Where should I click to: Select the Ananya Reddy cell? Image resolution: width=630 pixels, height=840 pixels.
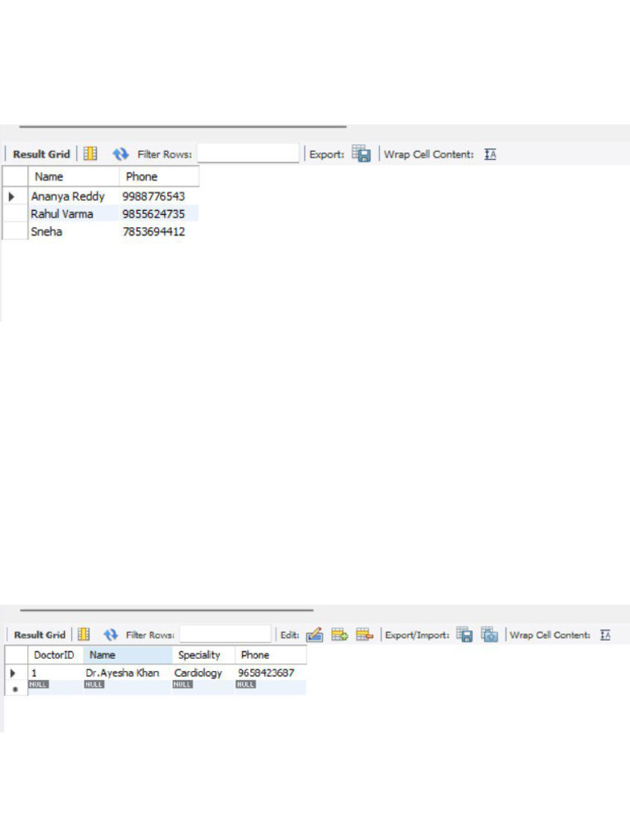[73, 197]
